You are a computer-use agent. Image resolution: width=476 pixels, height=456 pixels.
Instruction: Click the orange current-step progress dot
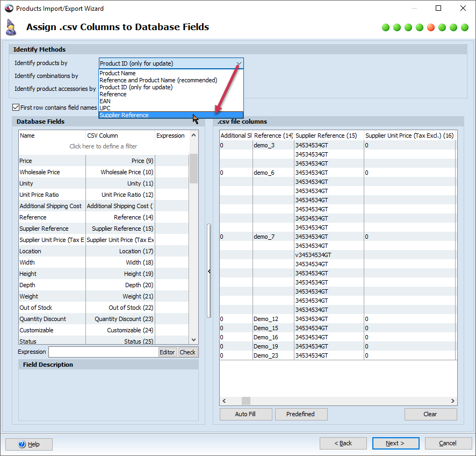pyautogui.click(x=431, y=27)
